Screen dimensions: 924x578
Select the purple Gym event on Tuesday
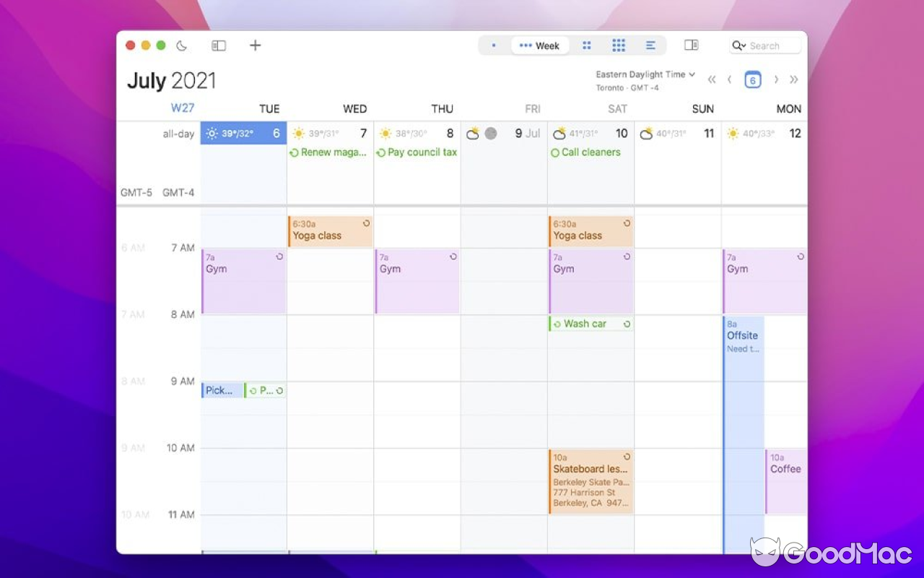243,282
